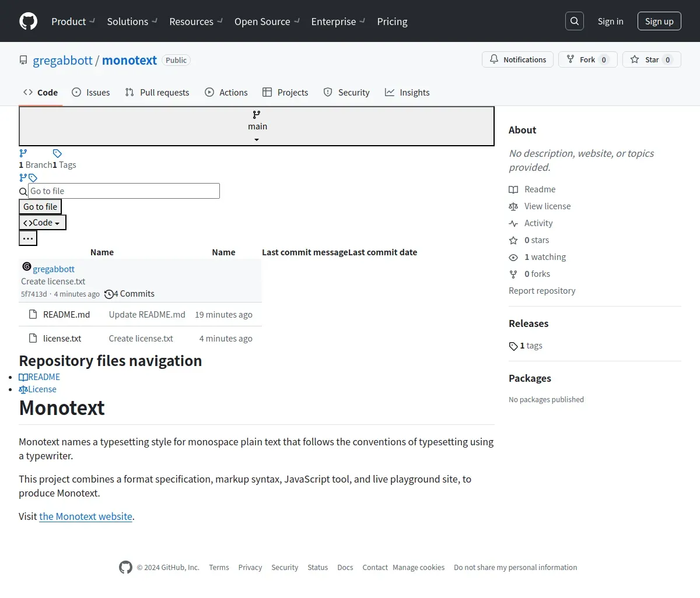Open the three-dots more options button
The height and width of the screenshot is (598, 700).
point(28,238)
